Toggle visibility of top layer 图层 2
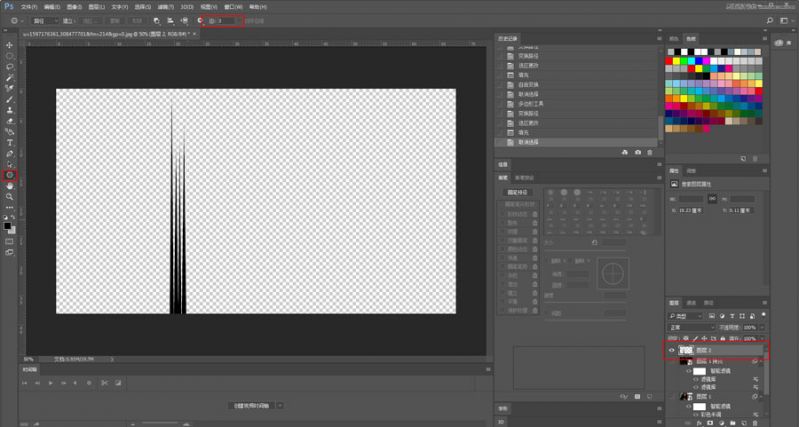This screenshot has width=799, height=427. [672, 351]
